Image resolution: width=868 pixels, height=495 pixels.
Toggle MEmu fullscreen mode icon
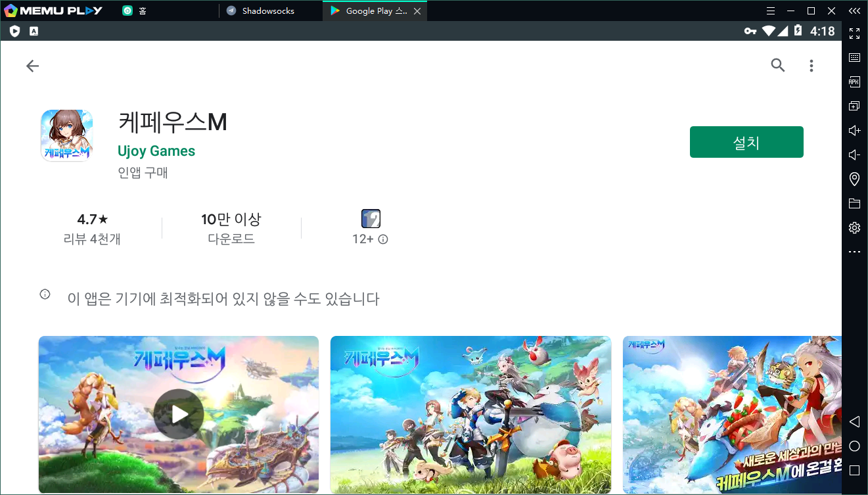coord(854,34)
